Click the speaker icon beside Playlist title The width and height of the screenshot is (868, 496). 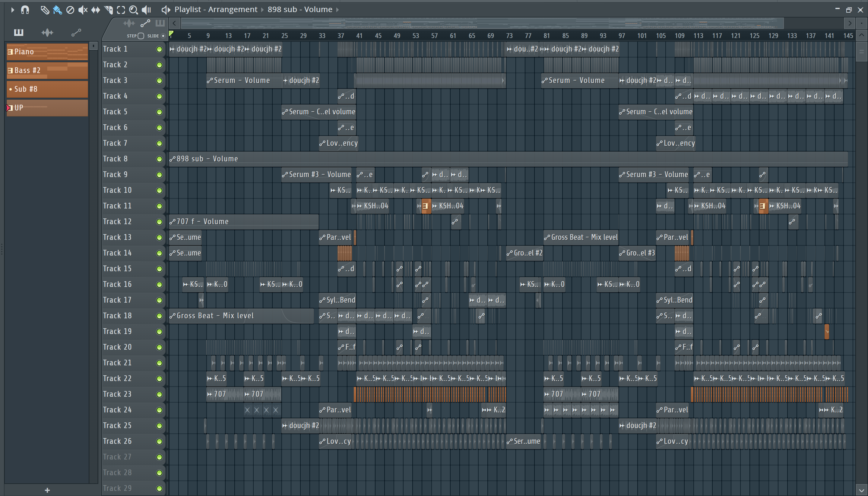click(166, 10)
